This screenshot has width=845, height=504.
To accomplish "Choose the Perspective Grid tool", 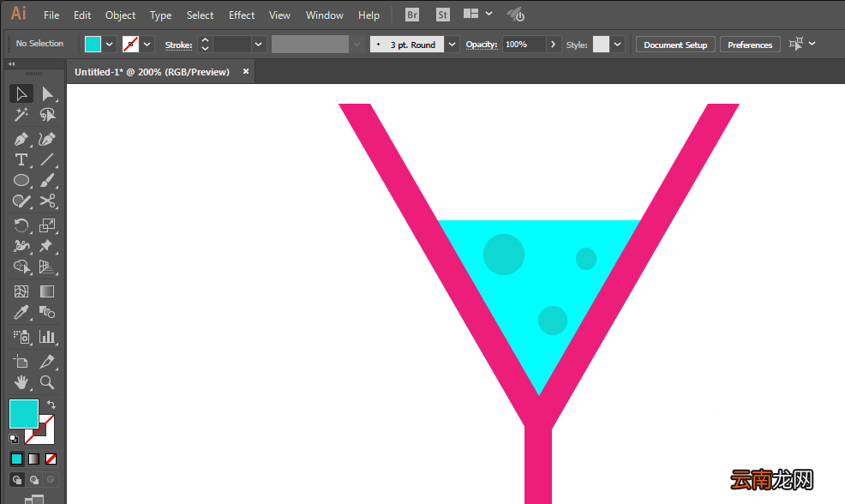I will tap(47, 267).
